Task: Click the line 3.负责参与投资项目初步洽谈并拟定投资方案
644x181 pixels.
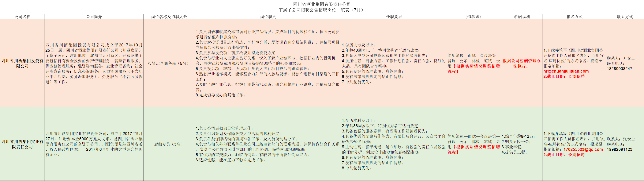Action: 236,53
